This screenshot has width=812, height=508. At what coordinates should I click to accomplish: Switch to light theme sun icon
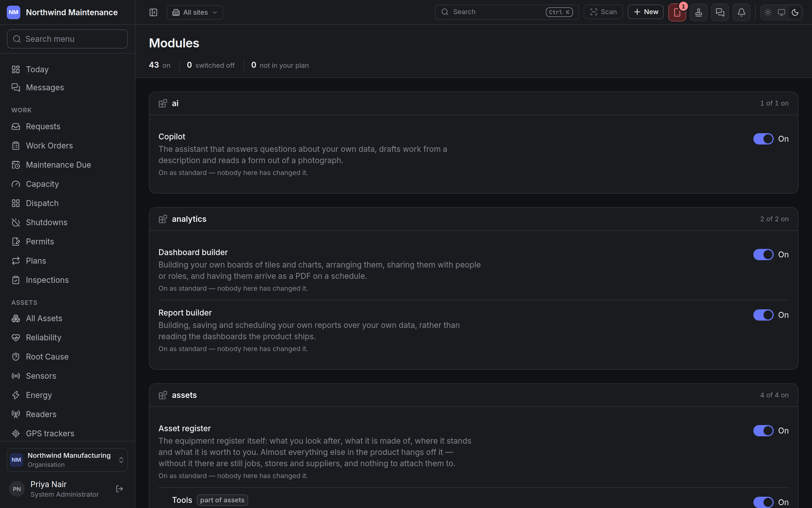768,12
